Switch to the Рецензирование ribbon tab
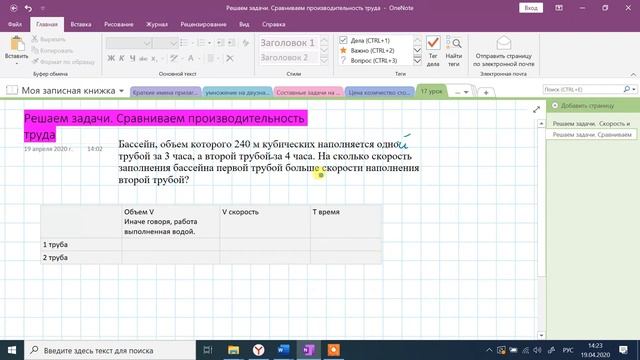The width and height of the screenshot is (640, 360). pos(203,24)
